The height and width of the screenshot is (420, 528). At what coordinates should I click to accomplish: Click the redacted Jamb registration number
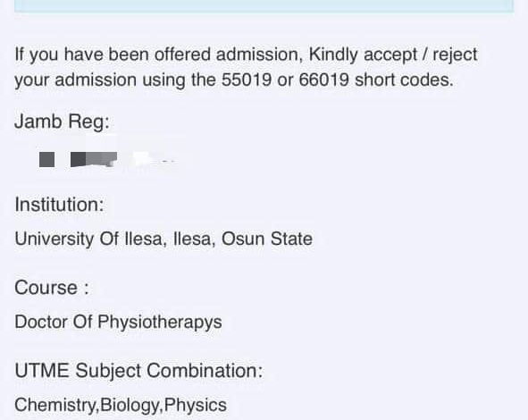tap(108, 159)
